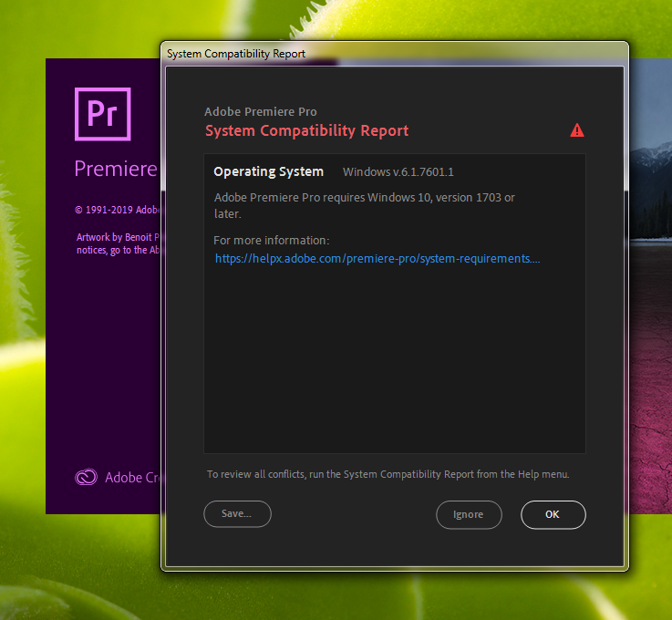Click the OK button in the compatibility dialog
The height and width of the screenshot is (620, 672).
553,514
